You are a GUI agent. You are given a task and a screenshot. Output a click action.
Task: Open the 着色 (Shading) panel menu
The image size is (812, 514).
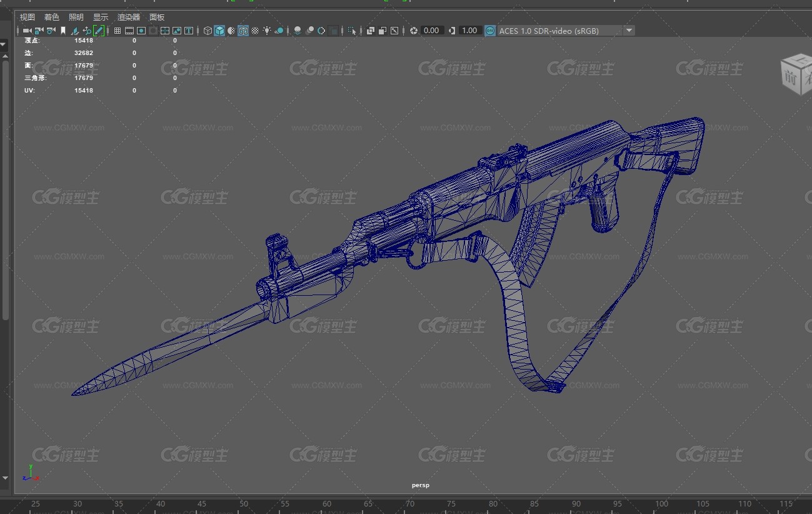coord(52,18)
